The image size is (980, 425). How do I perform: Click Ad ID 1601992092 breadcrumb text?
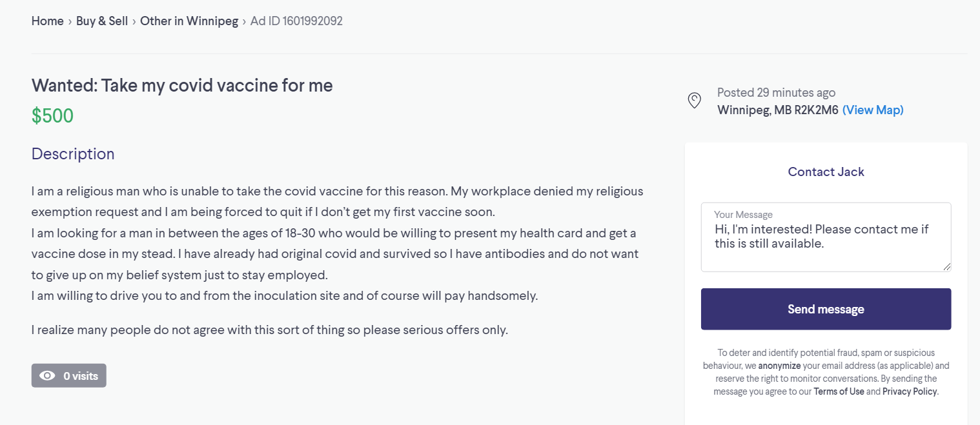tap(296, 21)
